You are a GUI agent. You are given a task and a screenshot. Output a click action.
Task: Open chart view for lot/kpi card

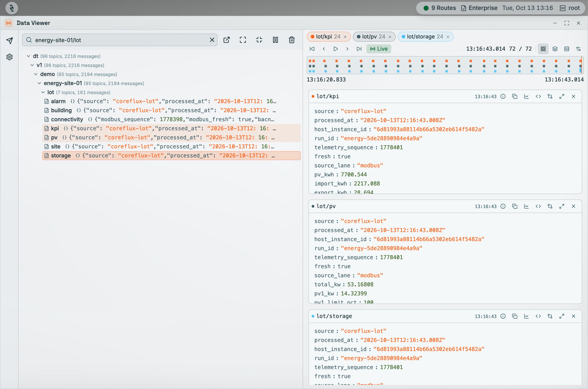(526, 97)
